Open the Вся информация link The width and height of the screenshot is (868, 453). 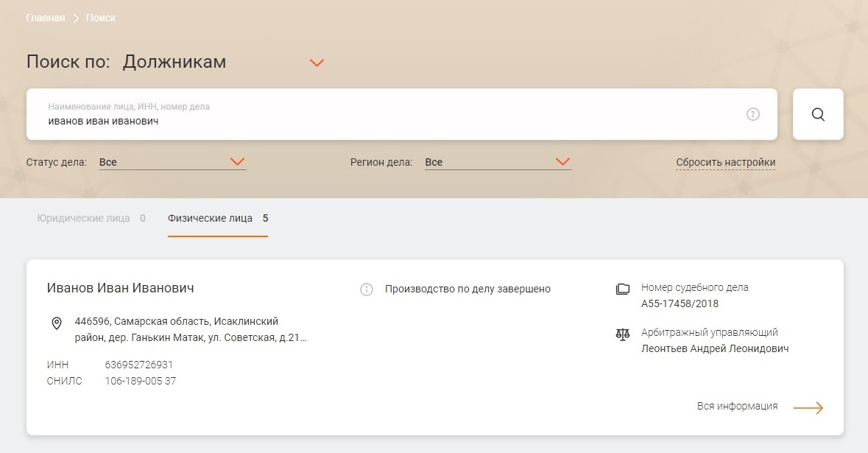pos(737,406)
